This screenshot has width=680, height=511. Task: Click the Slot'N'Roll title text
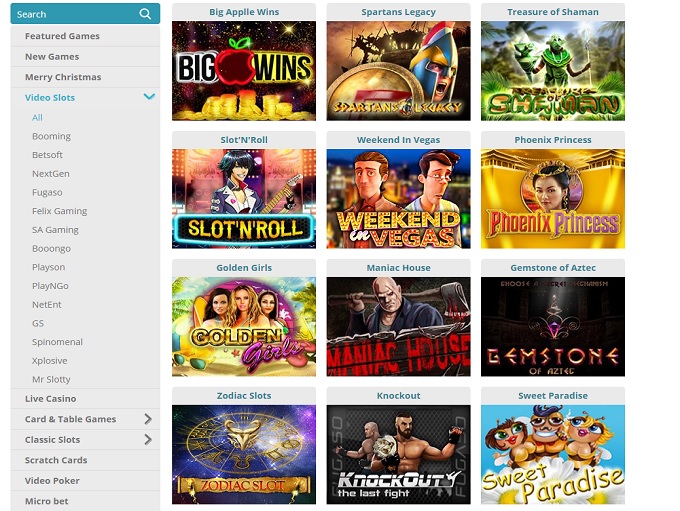(x=244, y=140)
